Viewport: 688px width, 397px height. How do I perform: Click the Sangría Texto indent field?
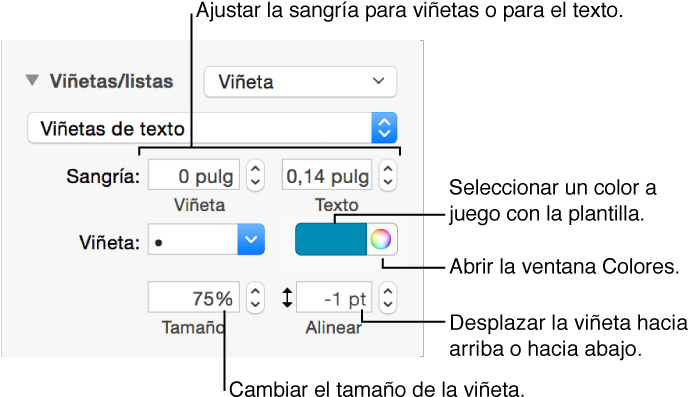click(327, 175)
